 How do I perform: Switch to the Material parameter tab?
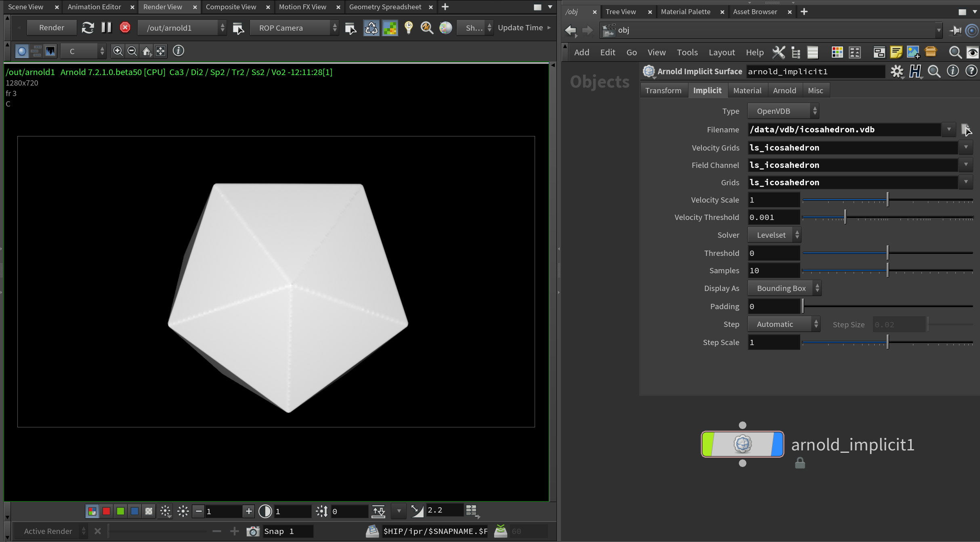click(747, 90)
